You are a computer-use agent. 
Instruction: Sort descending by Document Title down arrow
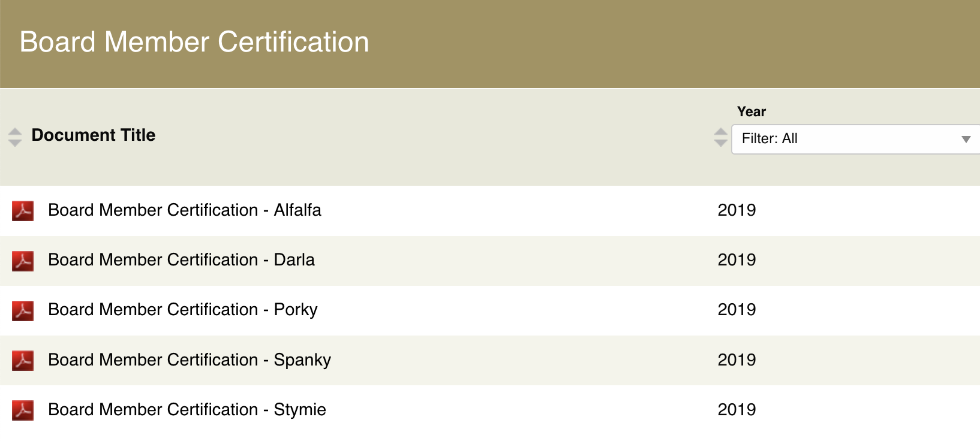pyautogui.click(x=15, y=143)
